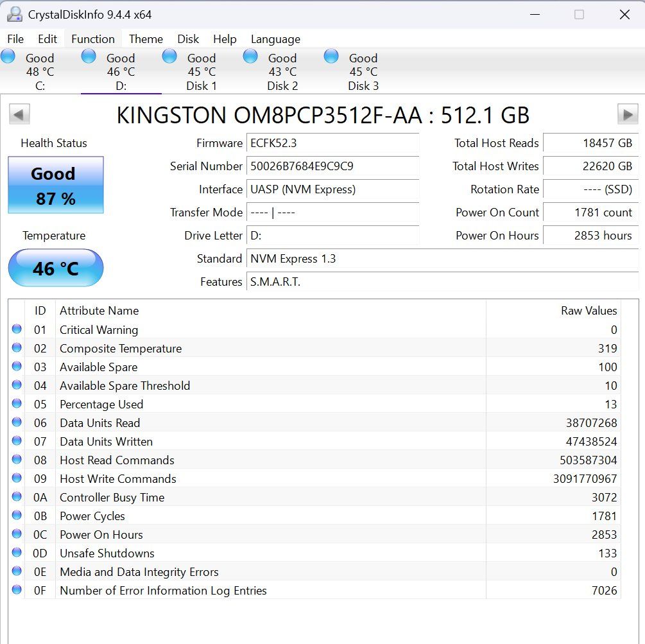This screenshot has height=644, width=645.
Task: Click status dot of Available Spare Threshold row
Action: click(17, 385)
